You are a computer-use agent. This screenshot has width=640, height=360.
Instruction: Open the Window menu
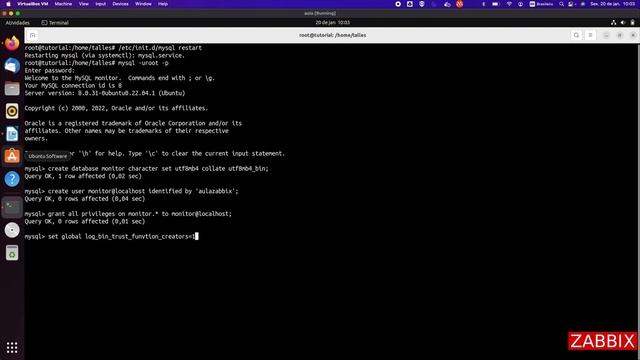point(143,4)
